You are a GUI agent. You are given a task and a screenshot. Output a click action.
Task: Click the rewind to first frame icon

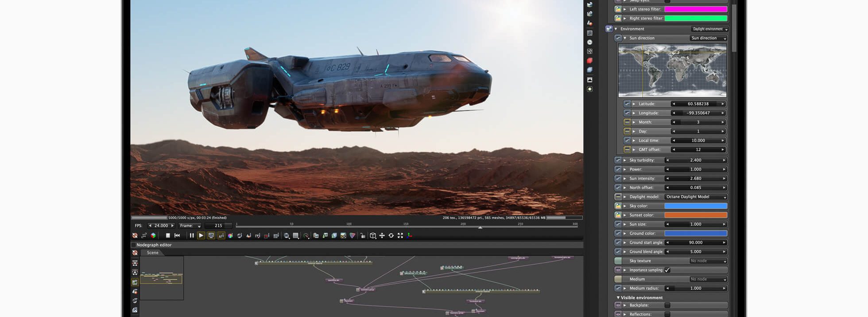tap(177, 236)
